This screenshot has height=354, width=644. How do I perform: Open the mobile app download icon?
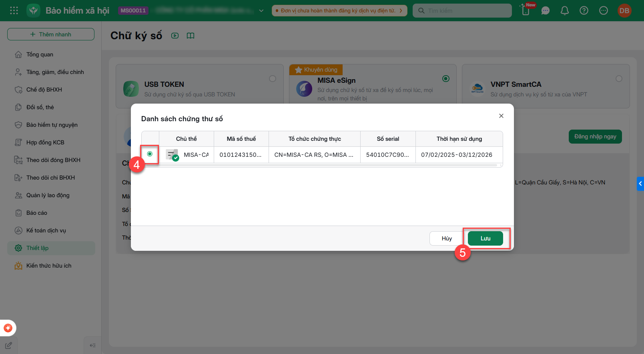point(526,10)
